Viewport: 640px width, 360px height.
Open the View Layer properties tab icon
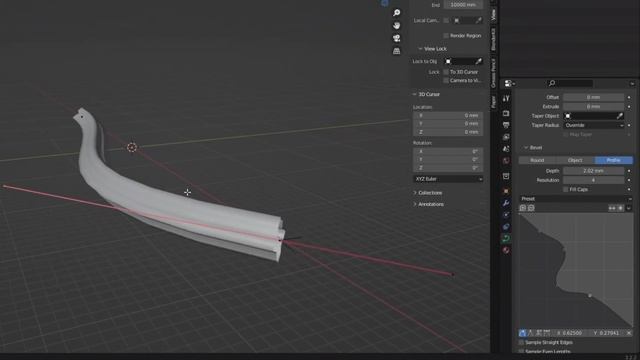coord(506,137)
